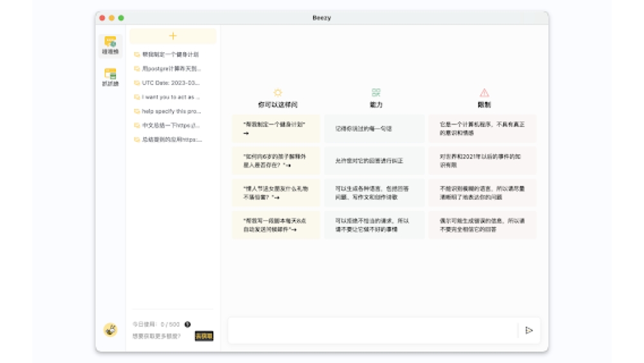
Task: Open the fitness plan conversation in history
Action: (171, 54)
